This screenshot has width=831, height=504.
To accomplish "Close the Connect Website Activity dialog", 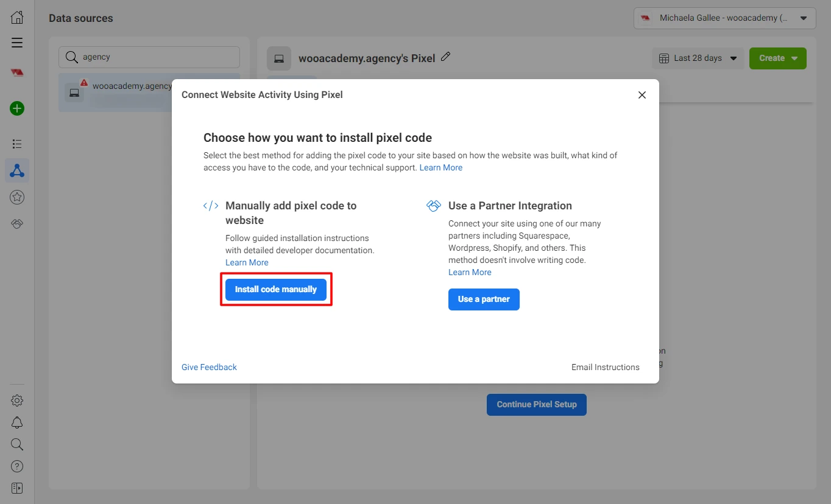I will point(642,95).
